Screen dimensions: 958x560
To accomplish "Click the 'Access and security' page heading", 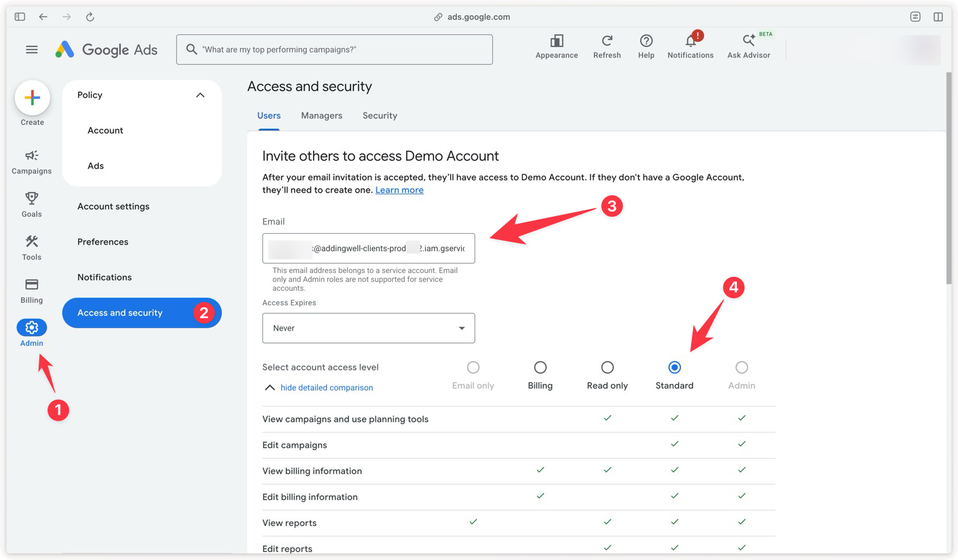I will [310, 87].
